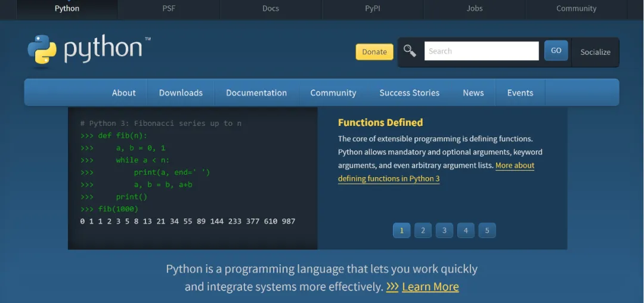Open the PSF top-bar tab
The image size is (644, 303).
[169, 8]
